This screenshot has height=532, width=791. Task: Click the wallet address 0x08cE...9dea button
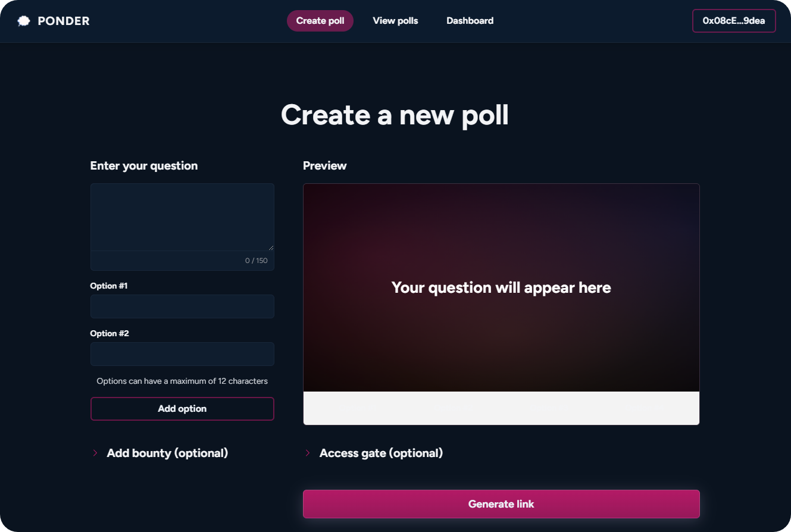(734, 21)
